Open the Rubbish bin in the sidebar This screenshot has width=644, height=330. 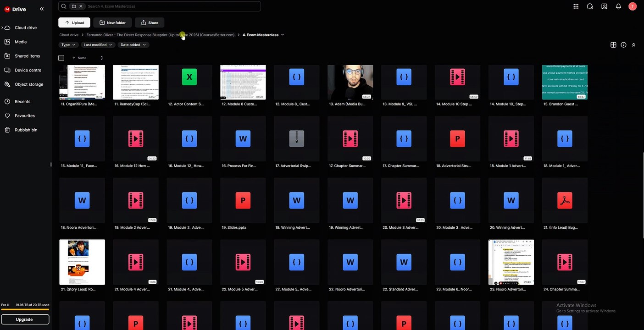pyautogui.click(x=26, y=130)
